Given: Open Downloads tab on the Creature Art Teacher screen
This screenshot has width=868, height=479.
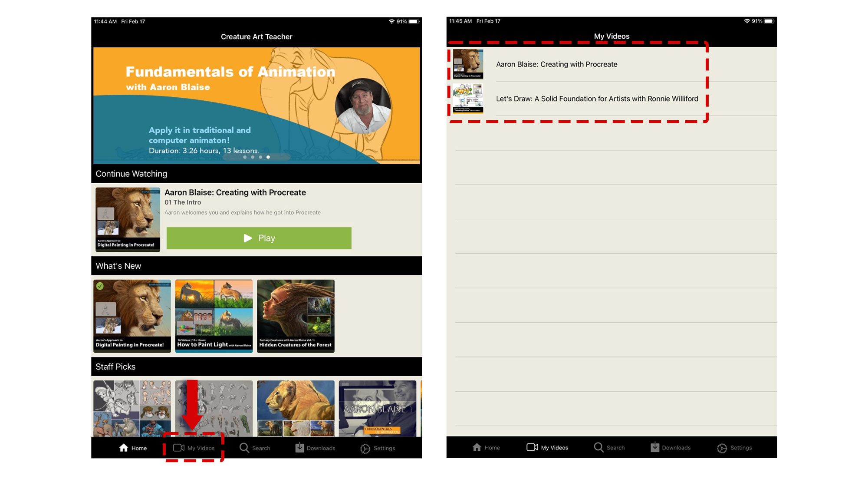Looking at the screenshot, I should pos(315,448).
